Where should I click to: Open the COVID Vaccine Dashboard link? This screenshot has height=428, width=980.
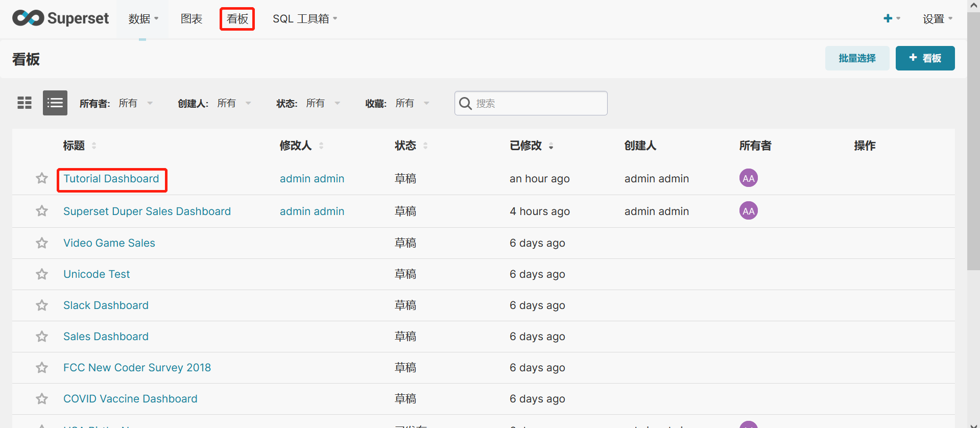130,399
